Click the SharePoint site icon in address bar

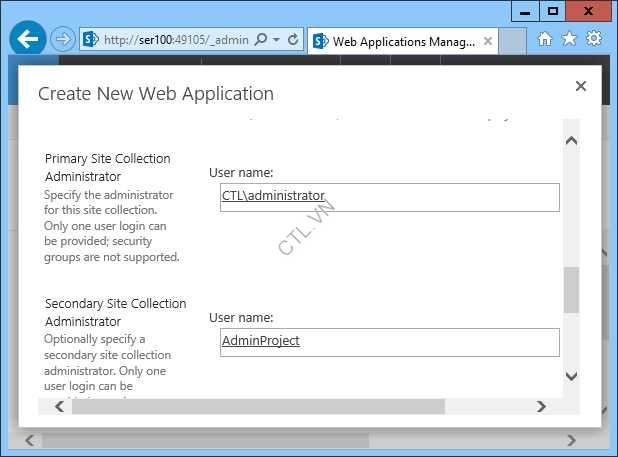90,40
